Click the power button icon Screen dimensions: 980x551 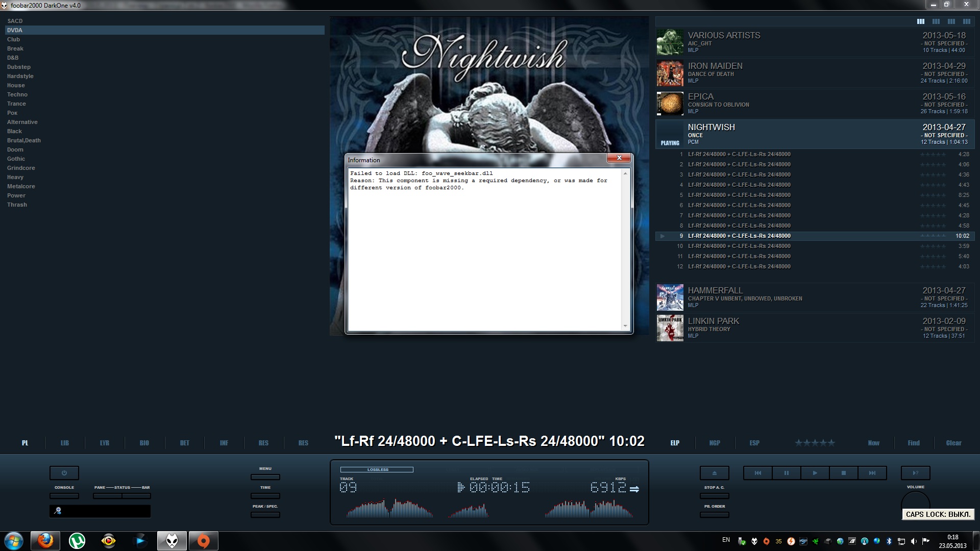pyautogui.click(x=64, y=473)
